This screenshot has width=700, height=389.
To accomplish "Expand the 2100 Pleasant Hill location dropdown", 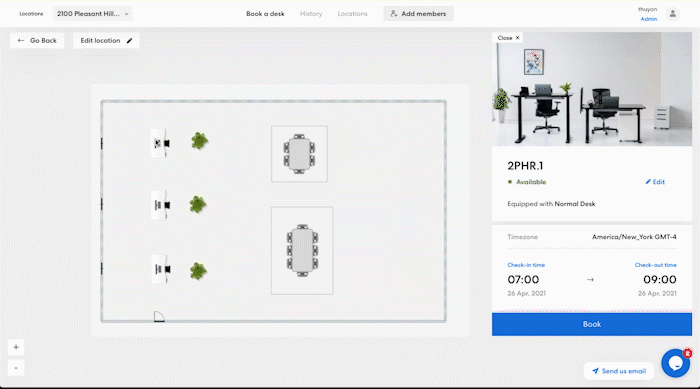I will [93, 14].
